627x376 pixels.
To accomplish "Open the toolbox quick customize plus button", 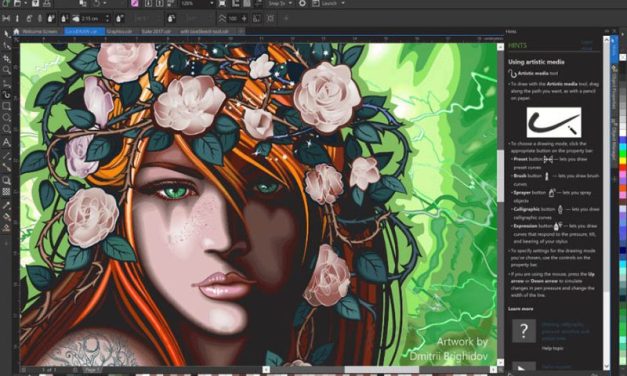I will (x=6, y=243).
